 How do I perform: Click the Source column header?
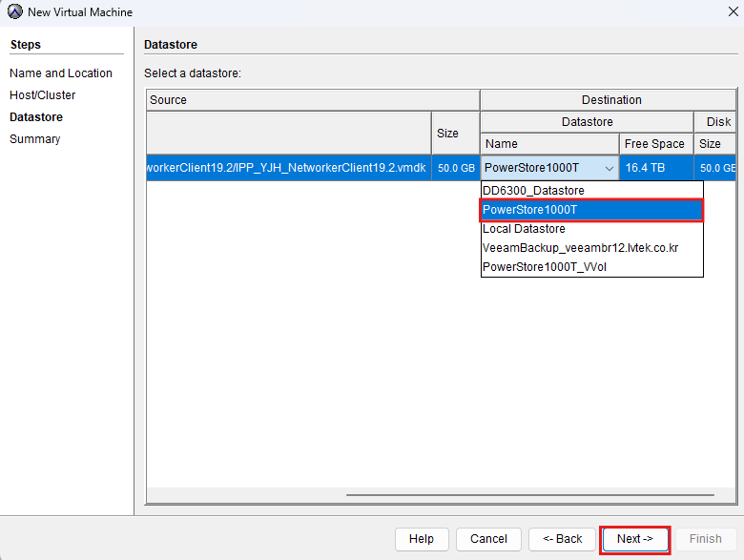(313, 100)
